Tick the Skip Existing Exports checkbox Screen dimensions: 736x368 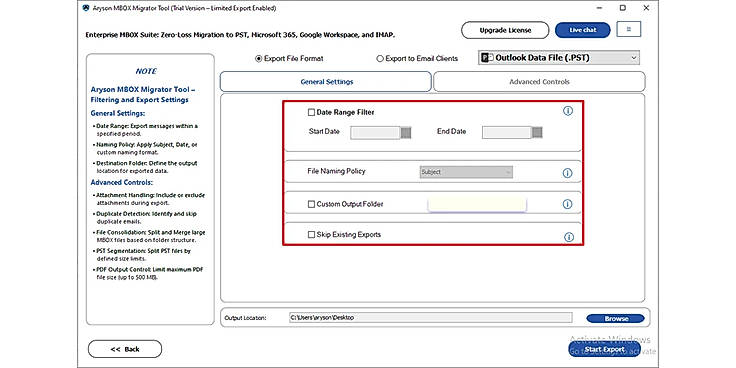point(311,235)
